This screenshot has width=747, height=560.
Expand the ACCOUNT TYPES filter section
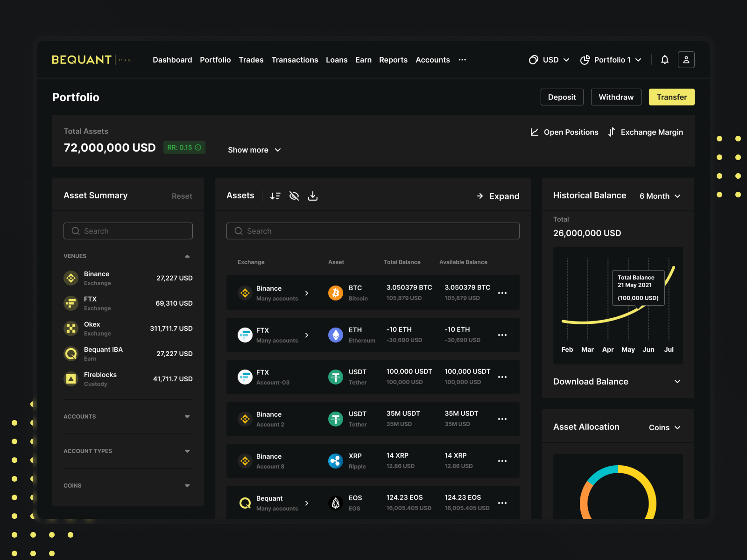coord(187,451)
